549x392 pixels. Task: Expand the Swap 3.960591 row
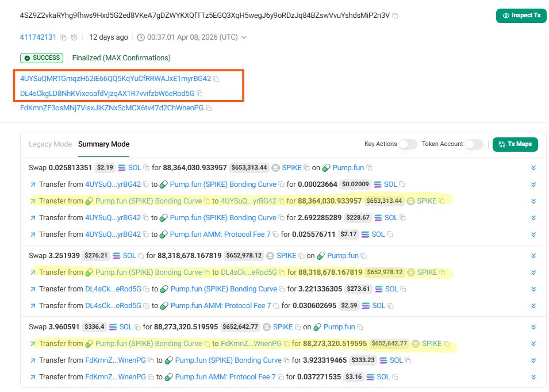533,328
